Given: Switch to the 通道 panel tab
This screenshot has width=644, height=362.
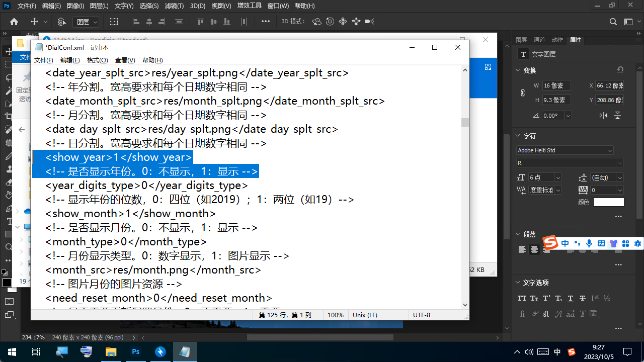Looking at the screenshot, I should pos(539,40).
